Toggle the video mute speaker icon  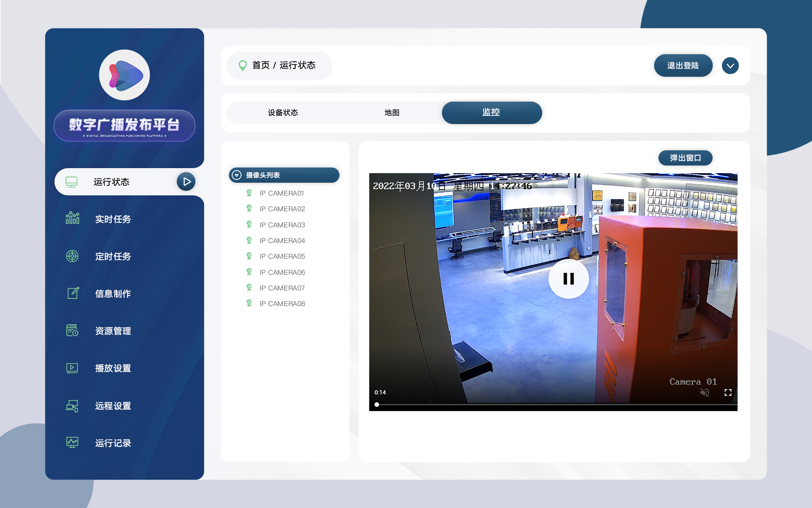point(705,392)
